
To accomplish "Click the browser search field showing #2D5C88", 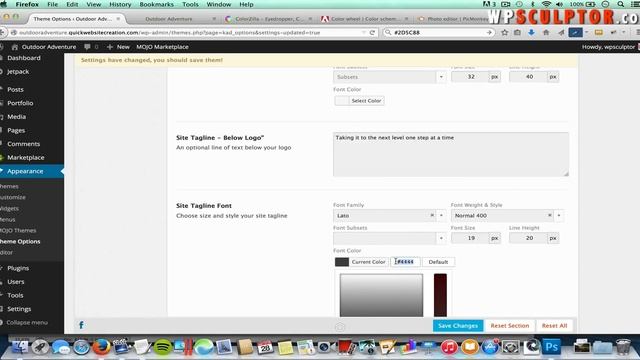I will pos(439,32).
